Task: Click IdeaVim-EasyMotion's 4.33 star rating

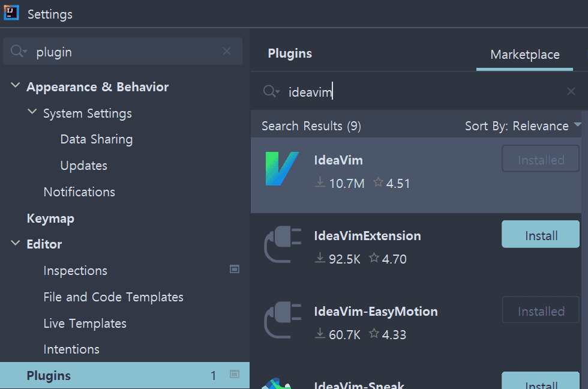Action: click(x=388, y=334)
